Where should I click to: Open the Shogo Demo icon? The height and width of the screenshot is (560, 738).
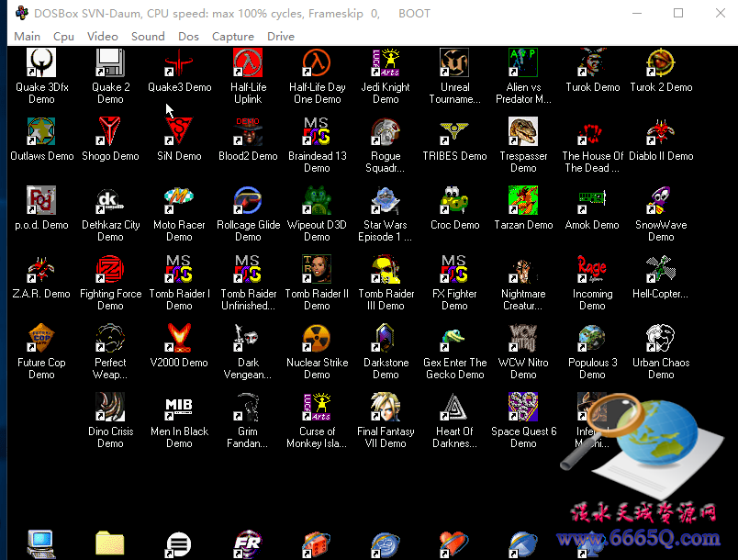point(110,131)
